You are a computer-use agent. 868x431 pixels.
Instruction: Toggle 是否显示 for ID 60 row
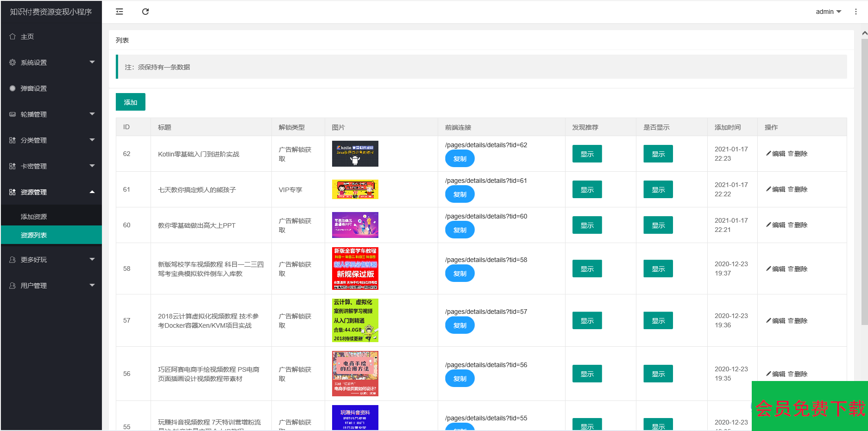point(658,225)
